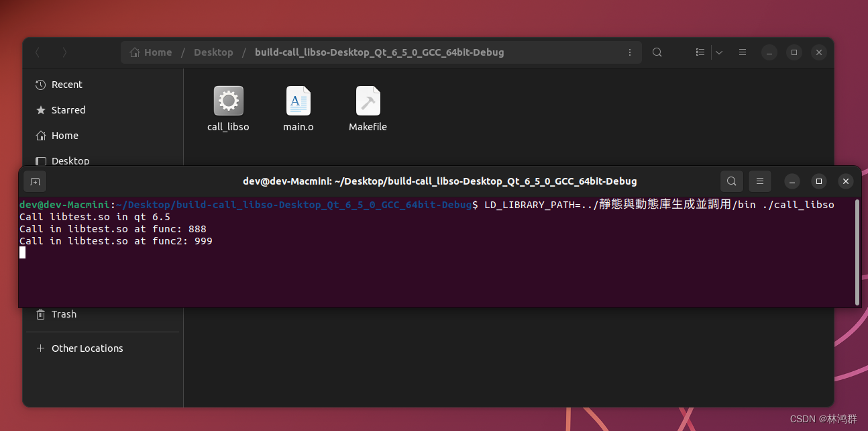Click the terminal vertical scrollbar
Viewport: 868px width, 431px height.
click(857, 252)
